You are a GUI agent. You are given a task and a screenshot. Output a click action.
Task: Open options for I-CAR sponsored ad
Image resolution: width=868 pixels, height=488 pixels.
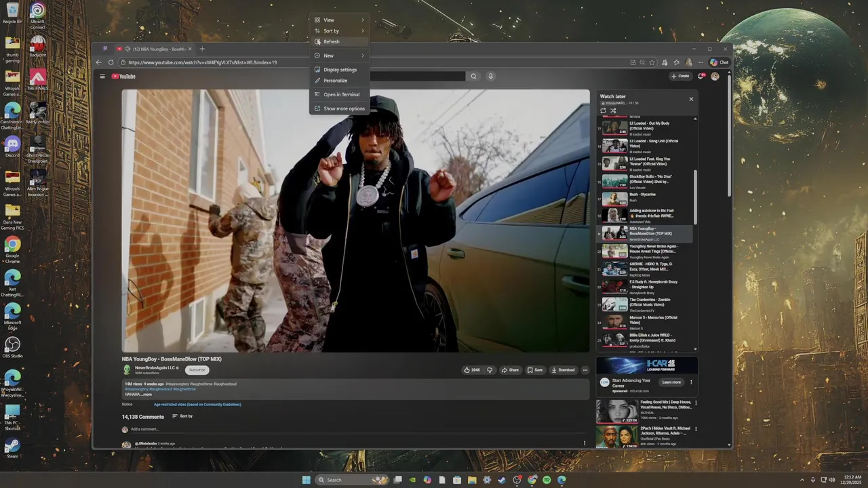click(692, 382)
